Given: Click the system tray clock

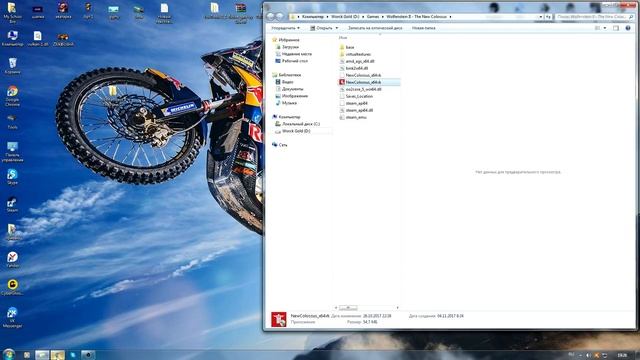Looking at the screenshot, I should tap(622, 355).
